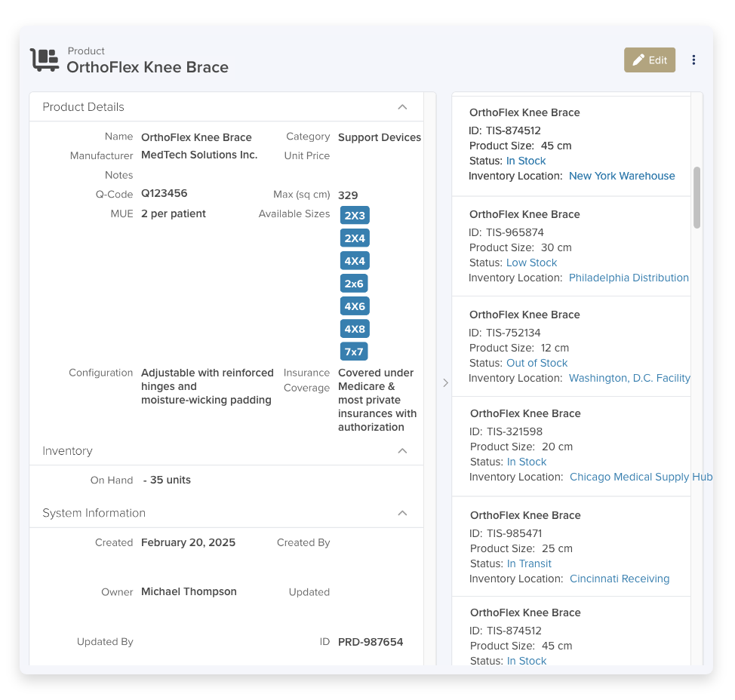The image size is (735, 700).
Task: Click the 2x6 available size tag
Action: click(354, 284)
